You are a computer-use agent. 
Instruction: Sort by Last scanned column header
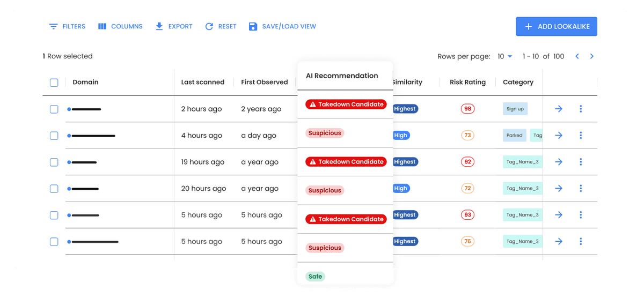pyautogui.click(x=202, y=82)
